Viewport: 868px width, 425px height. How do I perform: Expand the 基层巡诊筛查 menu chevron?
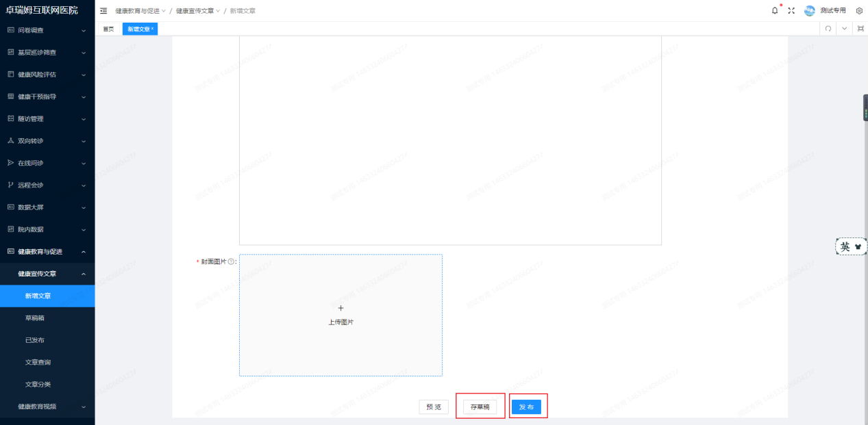click(x=84, y=52)
